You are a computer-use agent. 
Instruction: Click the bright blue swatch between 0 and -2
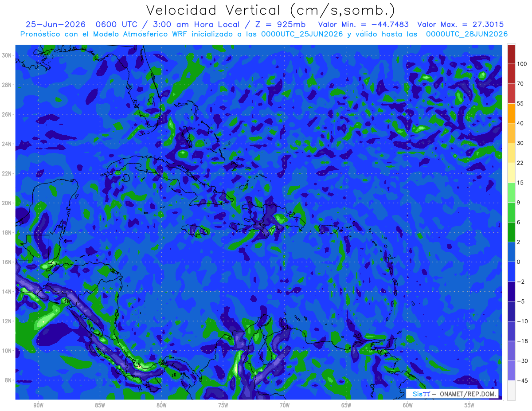click(511, 272)
